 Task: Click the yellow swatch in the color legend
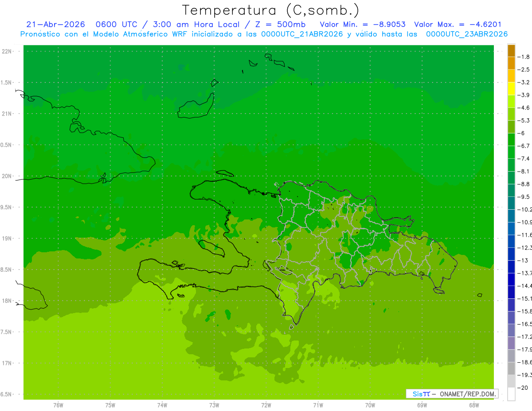pyautogui.click(x=511, y=89)
